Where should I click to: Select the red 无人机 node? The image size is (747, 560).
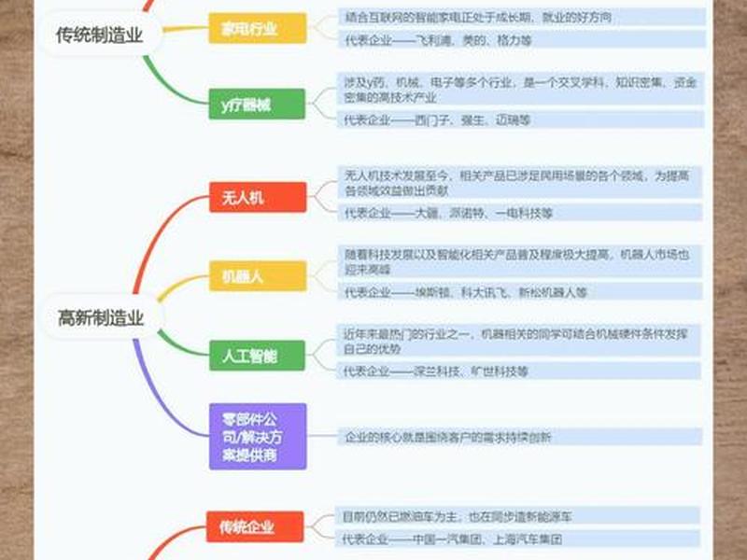click(x=258, y=197)
